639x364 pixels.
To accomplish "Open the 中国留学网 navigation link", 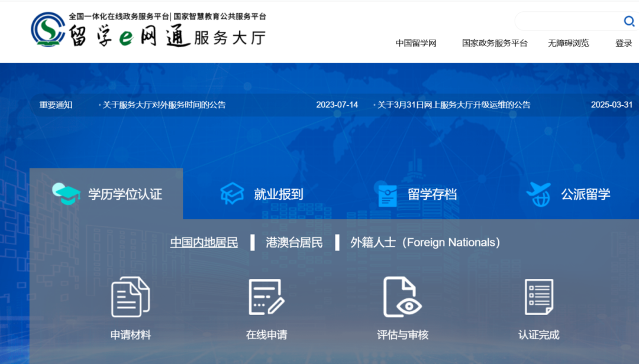I will [416, 43].
